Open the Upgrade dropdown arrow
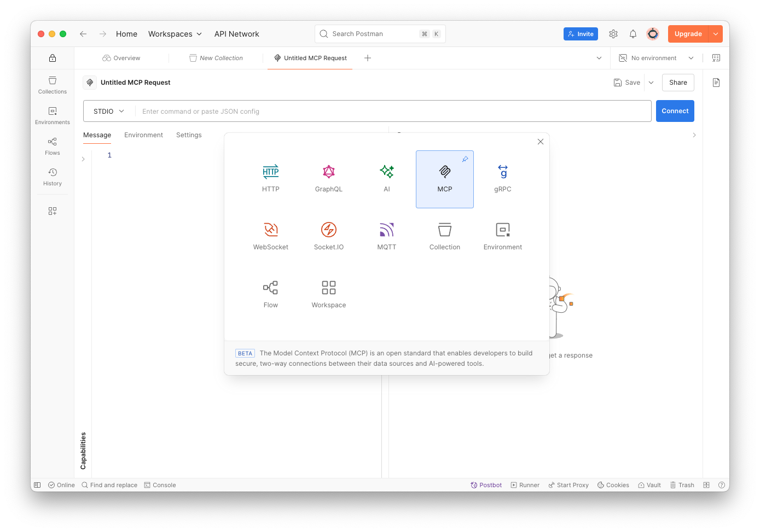Screen dimensions: 760x532 [x=716, y=34]
